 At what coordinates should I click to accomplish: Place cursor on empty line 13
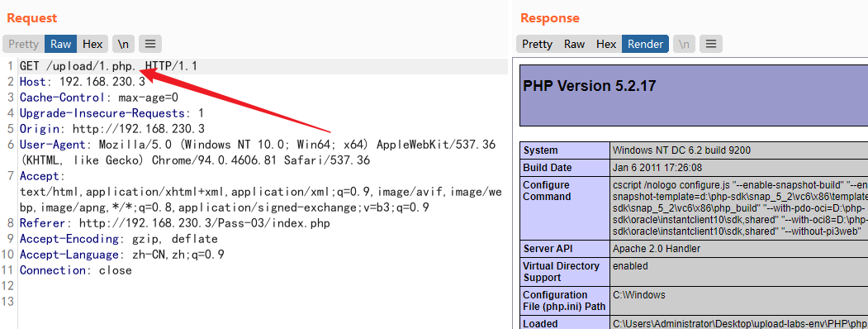point(263,301)
